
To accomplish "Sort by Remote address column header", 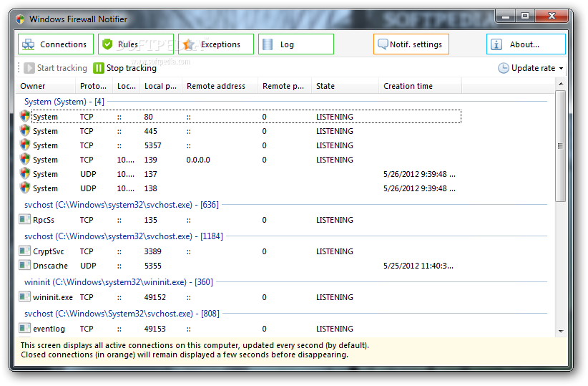I will (220, 86).
